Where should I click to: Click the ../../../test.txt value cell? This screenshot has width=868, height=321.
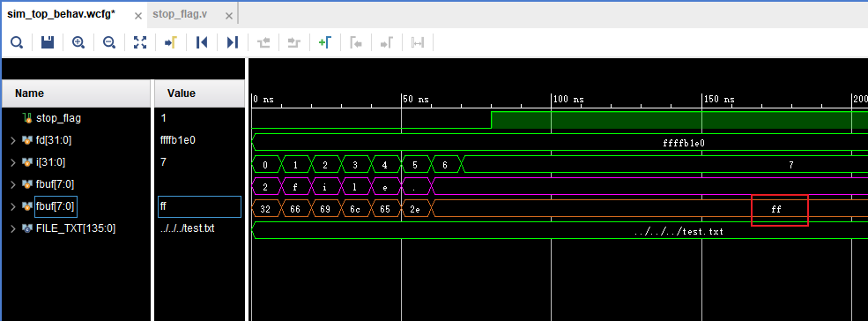[x=187, y=228]
